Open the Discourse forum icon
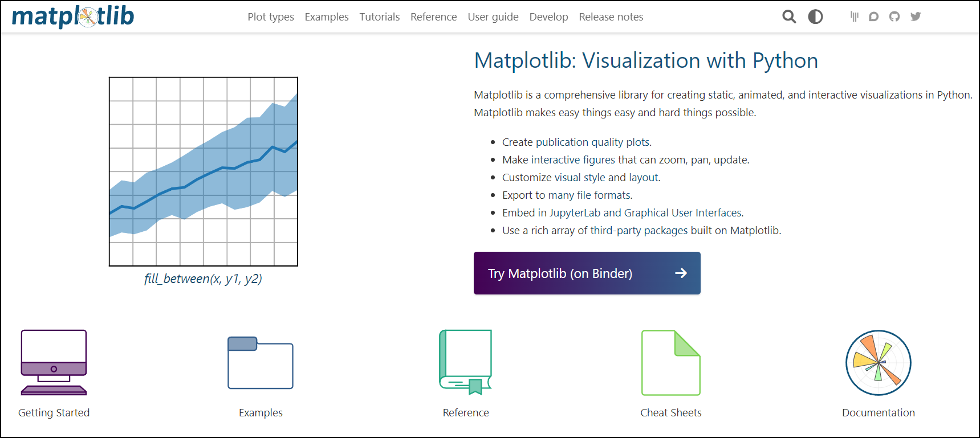This screenshot has width=980, height=438. click(873, 17)
